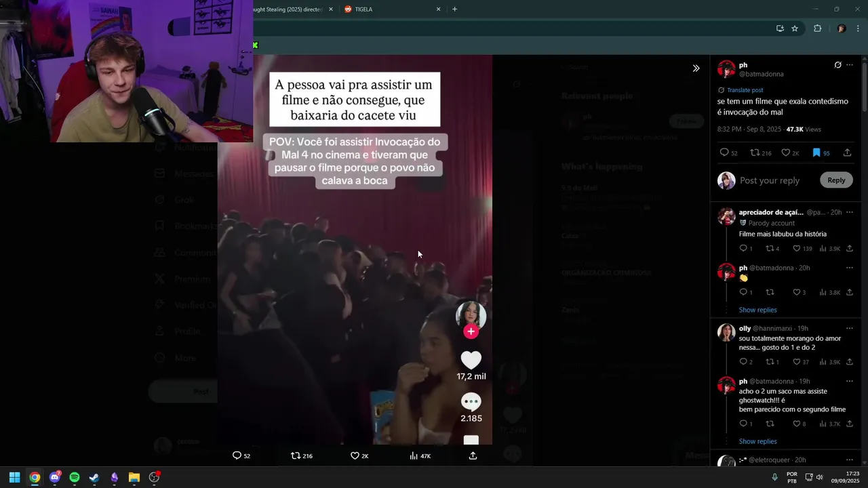Open File Explorer from taskbar
868x488 pixels.
(134, 477)
